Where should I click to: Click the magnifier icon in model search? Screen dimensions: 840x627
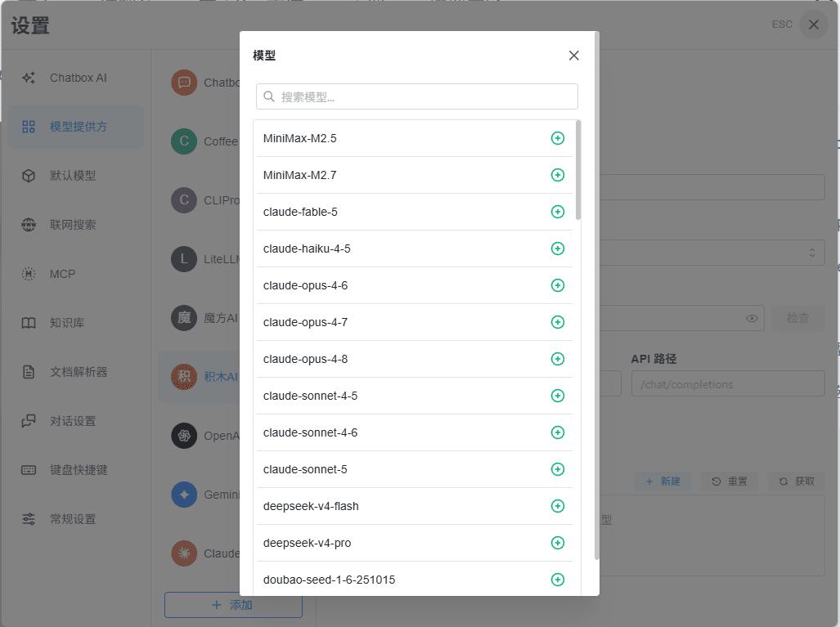coord(269,97)
